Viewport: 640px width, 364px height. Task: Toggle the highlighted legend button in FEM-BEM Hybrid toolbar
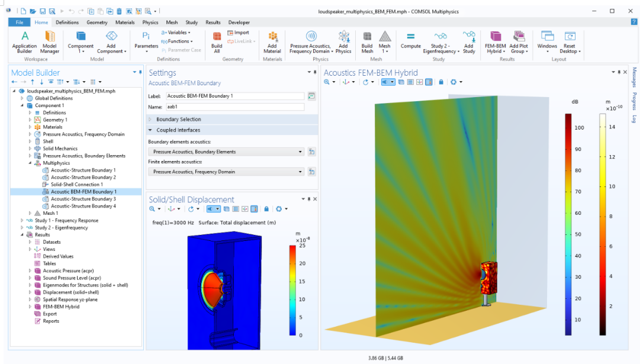[429, 82]
